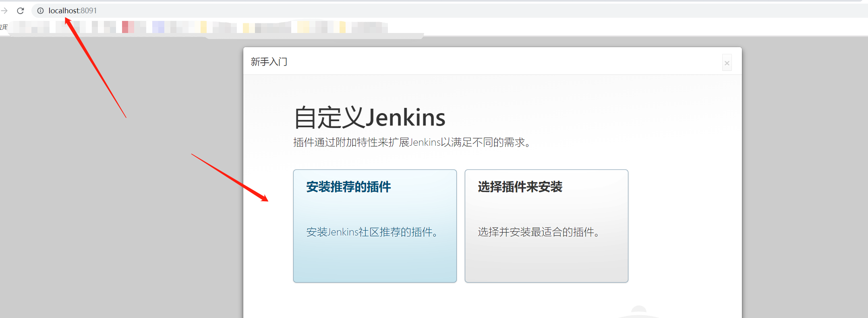The height and width of the screenshot is (318, 868).
Task: Focus the localhost:8091 address bar
Action: click(449, 11)
